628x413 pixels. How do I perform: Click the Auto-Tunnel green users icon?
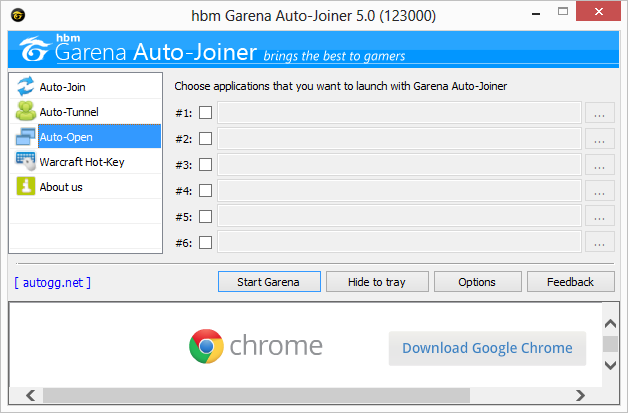coord(26,111)
